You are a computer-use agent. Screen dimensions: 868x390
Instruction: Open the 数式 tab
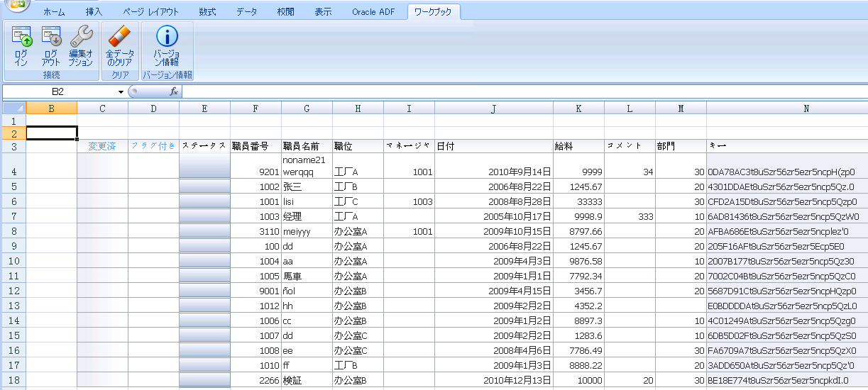click(x=208, y=12)
